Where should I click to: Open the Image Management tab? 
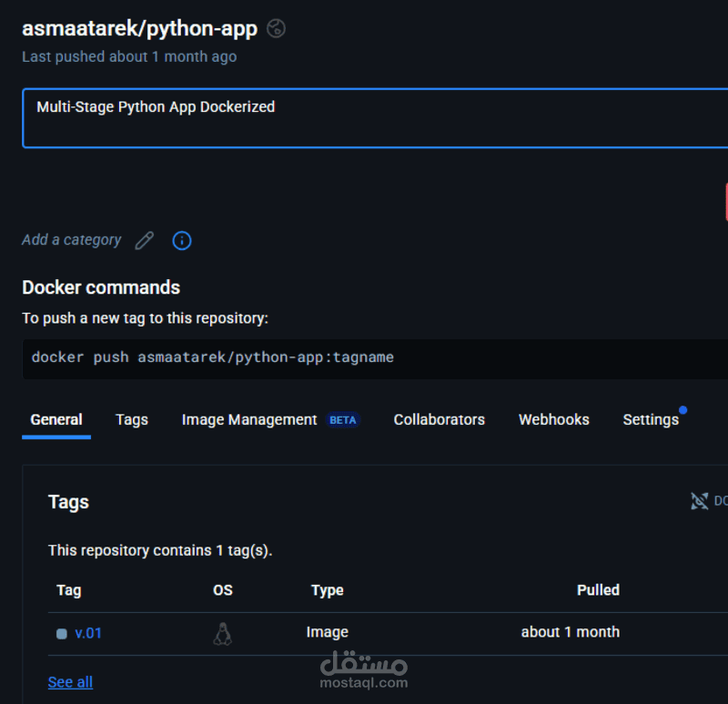click(249, 419)
